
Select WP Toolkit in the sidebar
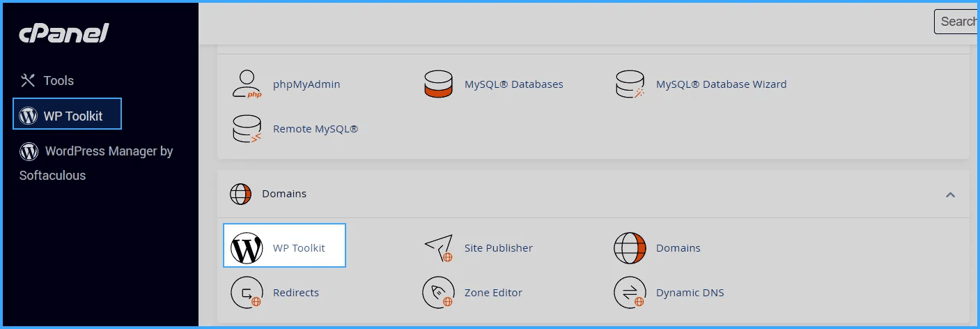[x=68, y=114]
